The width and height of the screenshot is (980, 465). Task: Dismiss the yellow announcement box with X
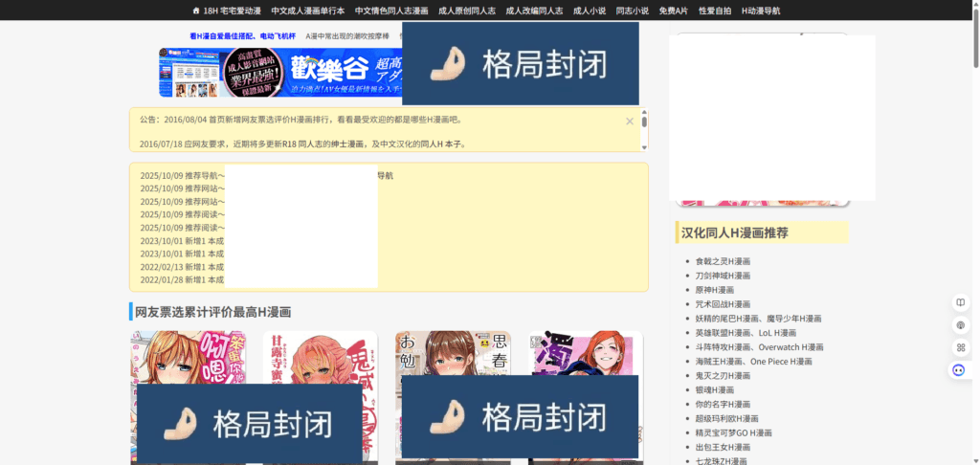[x=630, y=122]
